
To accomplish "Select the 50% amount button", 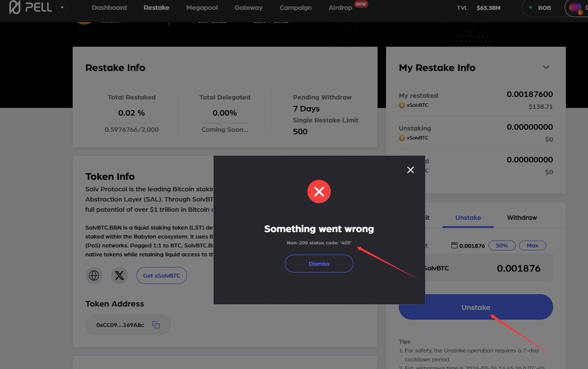I will point(502,246).
